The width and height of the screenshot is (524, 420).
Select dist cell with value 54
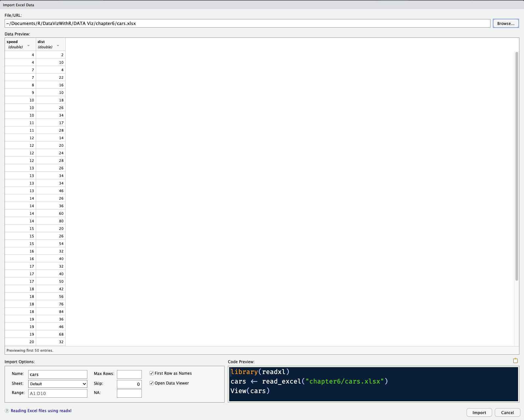click(x=51, y=244)
